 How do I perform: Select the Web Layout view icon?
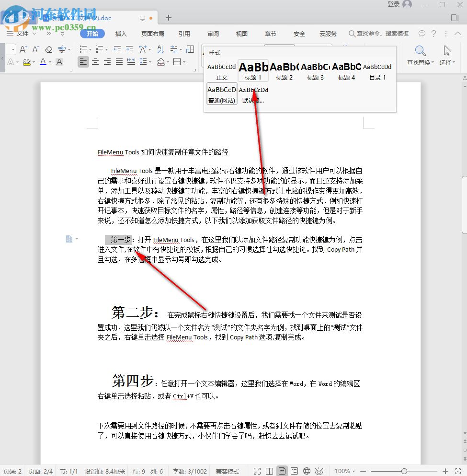click(x=307, y=471)
